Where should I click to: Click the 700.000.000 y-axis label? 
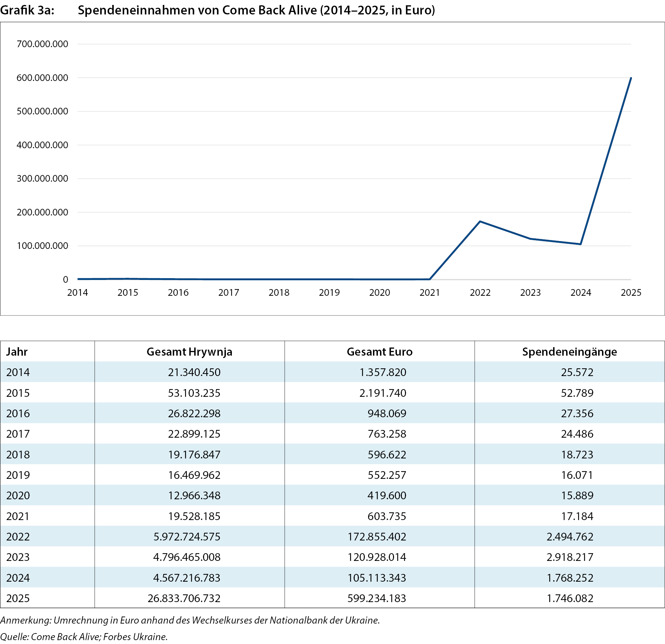42,44
